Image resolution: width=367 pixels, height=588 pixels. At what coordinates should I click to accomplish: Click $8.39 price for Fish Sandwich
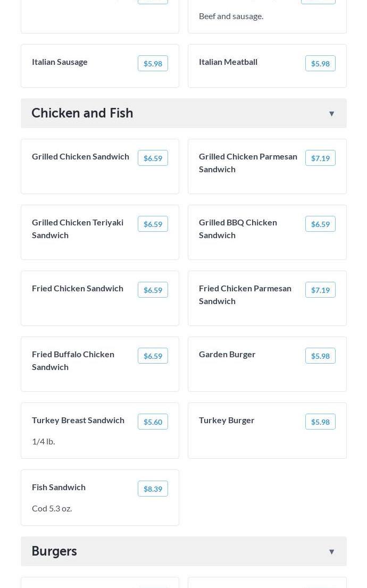(153, 489)
